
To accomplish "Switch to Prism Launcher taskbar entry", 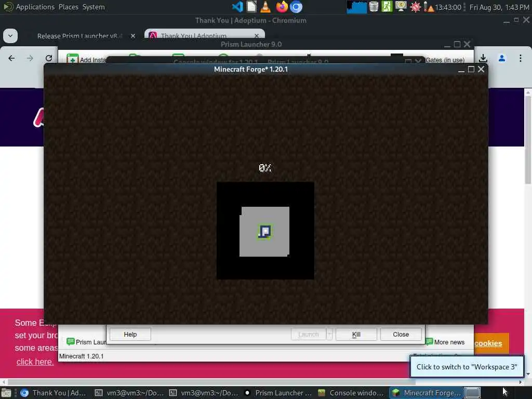I will coord(278,393).
